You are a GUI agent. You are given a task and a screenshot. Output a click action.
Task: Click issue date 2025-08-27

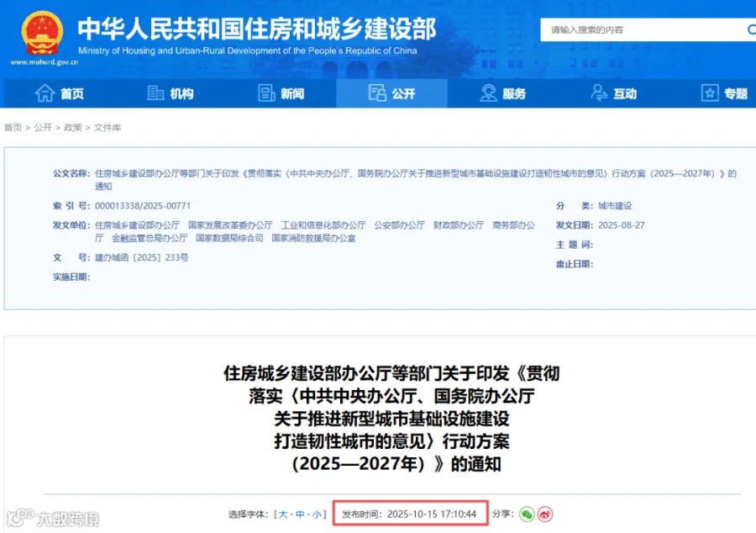pyautogui.click(x=621, y=225)
